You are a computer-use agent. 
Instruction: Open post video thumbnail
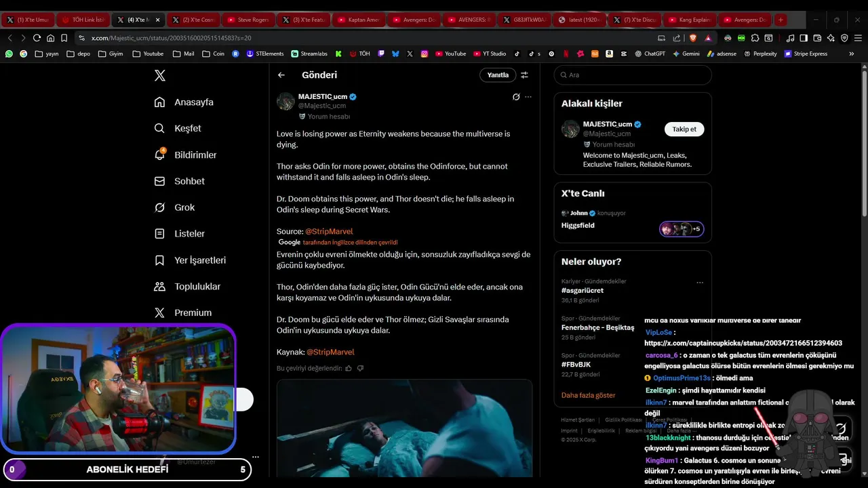click(x=404, y=428)
